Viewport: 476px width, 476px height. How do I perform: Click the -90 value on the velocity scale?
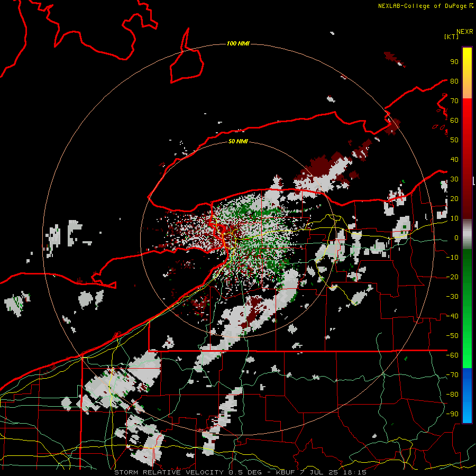(452, 414)
